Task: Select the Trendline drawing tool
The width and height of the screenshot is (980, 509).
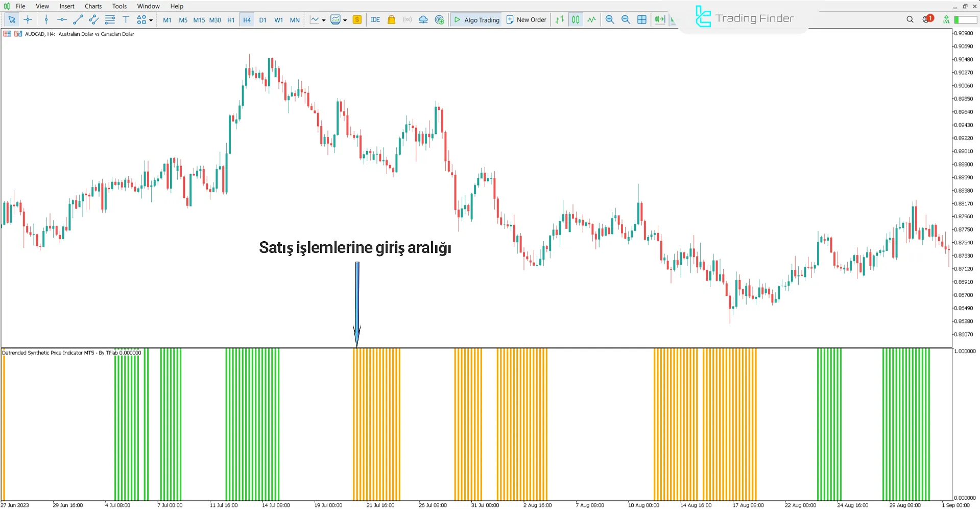Action: [x=78, y=19]
